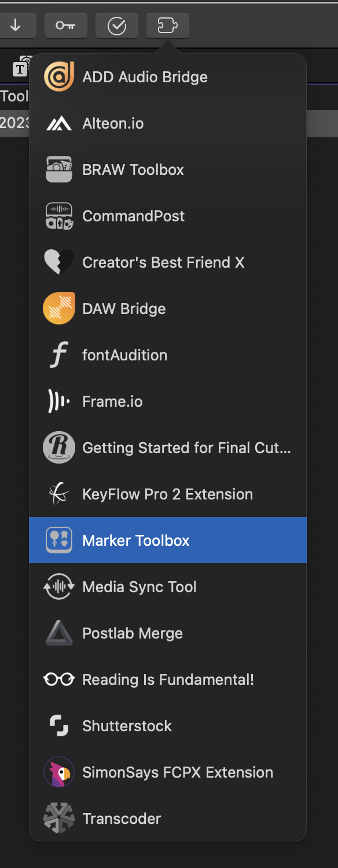Screen dimensions: 338x868
Task: Click the Frame.io waveform icon
Action: [x=59, y=402]
